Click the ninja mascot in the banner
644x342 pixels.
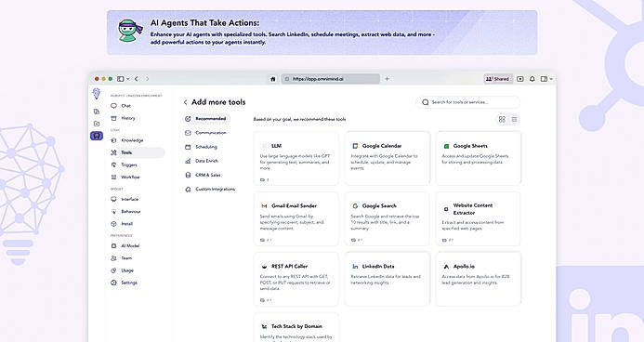tap(130, 31)
